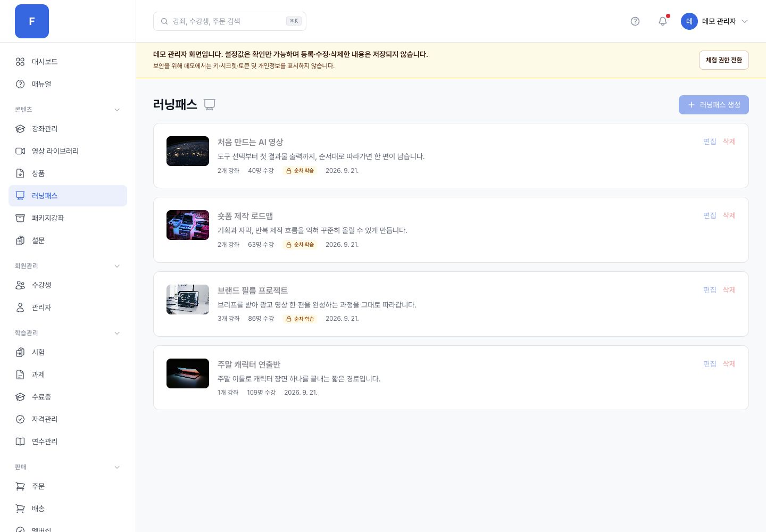
Task: Open the 수료증 cap icon
Action: click(20, 397)
